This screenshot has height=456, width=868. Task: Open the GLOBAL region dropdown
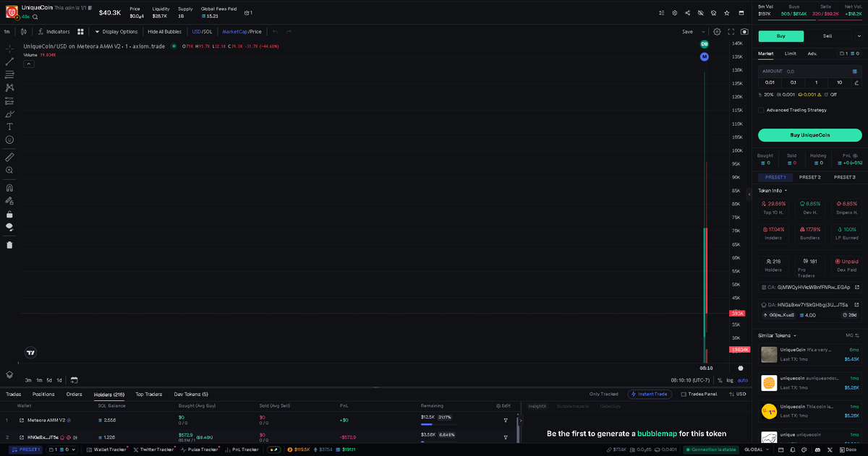click(x=756, y=449)
